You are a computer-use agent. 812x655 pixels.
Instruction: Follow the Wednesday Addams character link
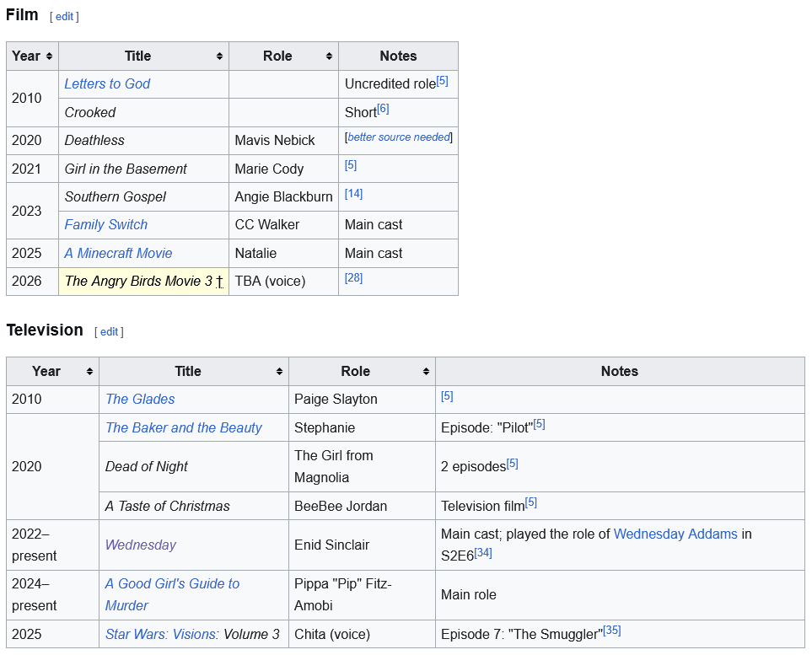pyautogui.click(x=675, y=534)
